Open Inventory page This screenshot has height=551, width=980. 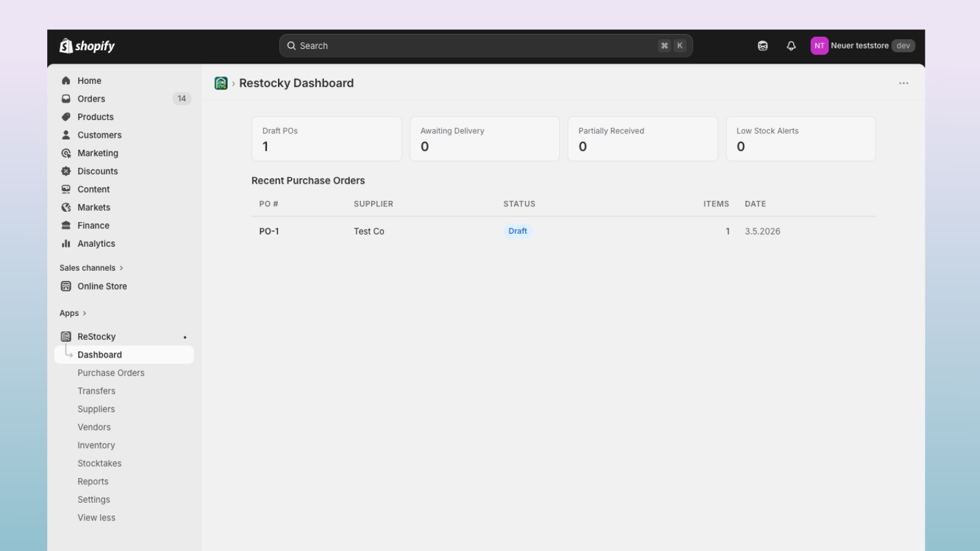[96, 446]
